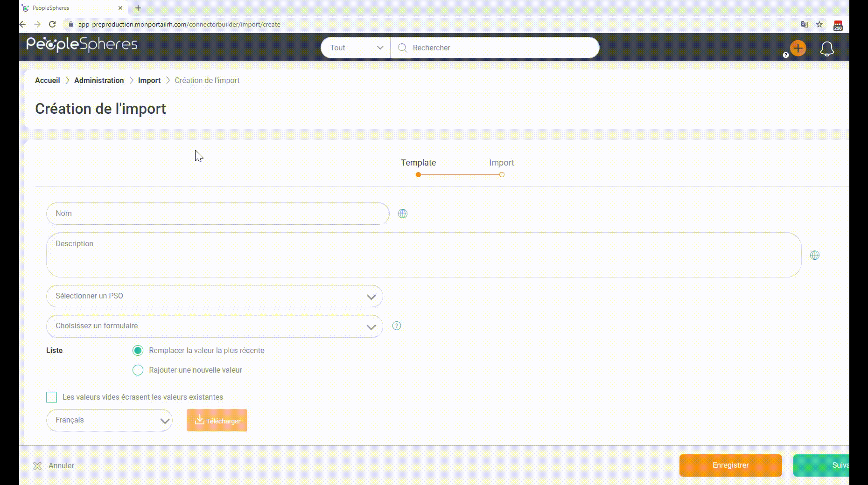Click the globe icon beside Description field
This screenshot has width=868, height=485.
(x=815, y=255)
